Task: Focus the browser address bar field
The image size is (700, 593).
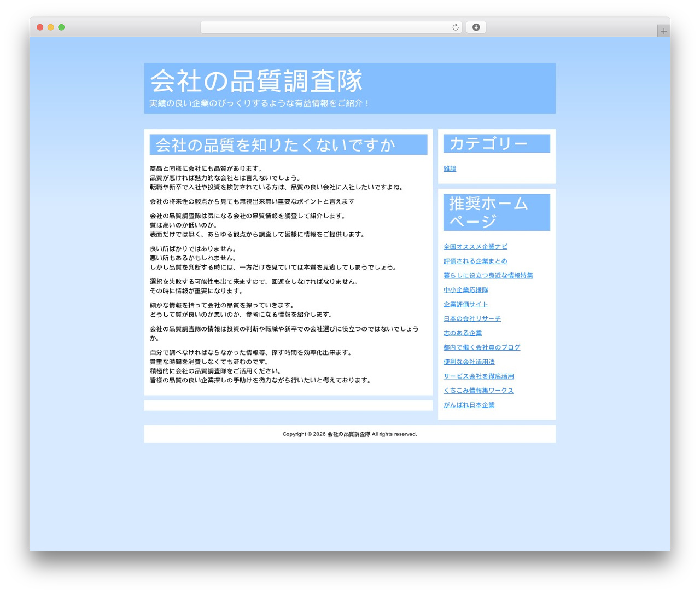Action: click(331, 27)
